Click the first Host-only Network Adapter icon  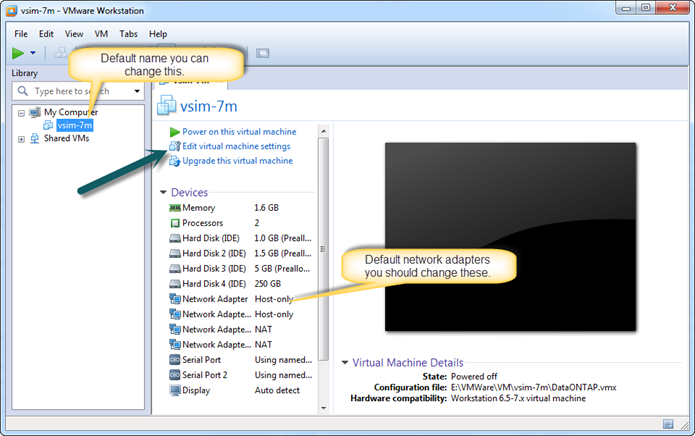pos(175,299)
